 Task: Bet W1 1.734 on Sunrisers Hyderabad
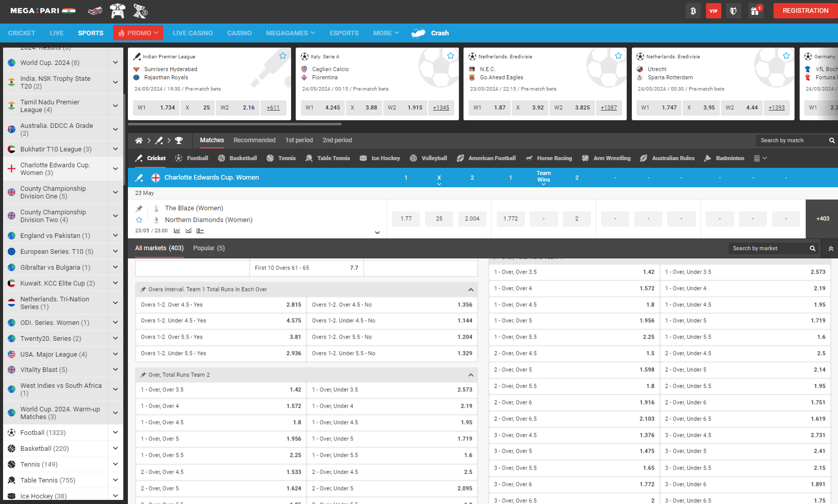[x=157, y=108]
